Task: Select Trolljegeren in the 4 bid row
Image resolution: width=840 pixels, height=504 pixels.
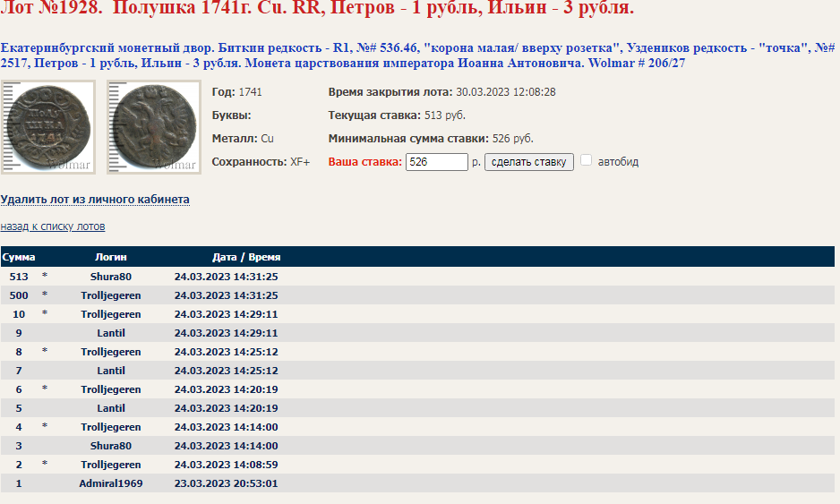Action: [111, 427]
